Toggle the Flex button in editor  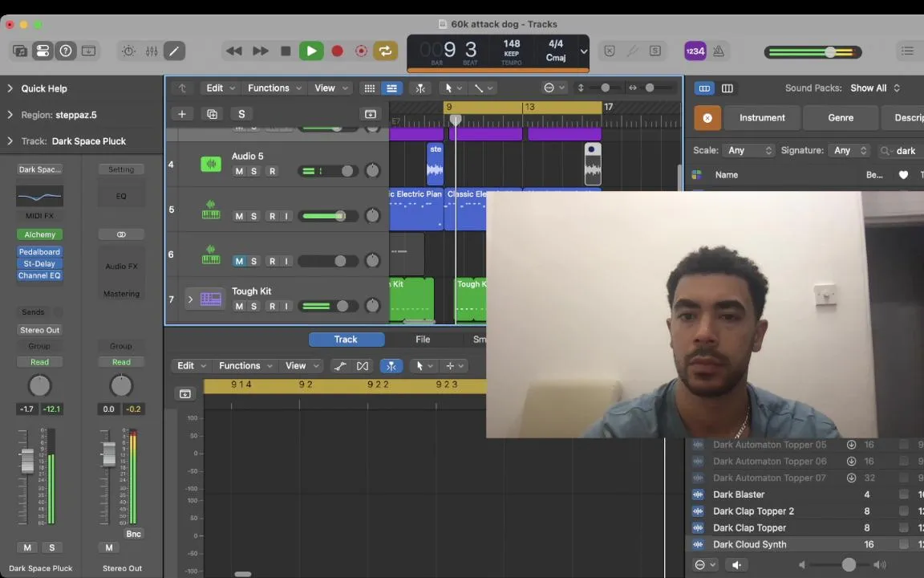tap(363, 366)
